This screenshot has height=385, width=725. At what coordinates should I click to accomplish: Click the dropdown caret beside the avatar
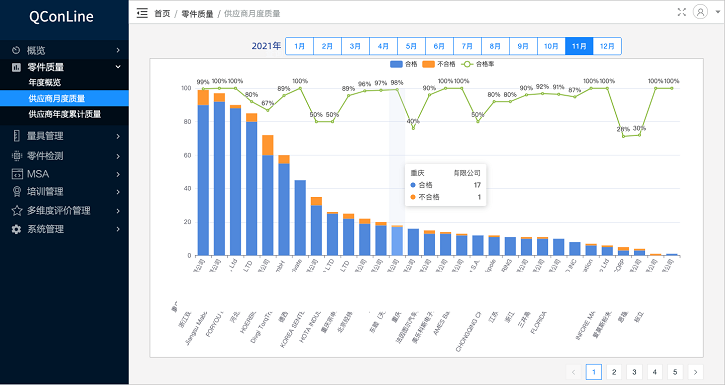(718, 13)
